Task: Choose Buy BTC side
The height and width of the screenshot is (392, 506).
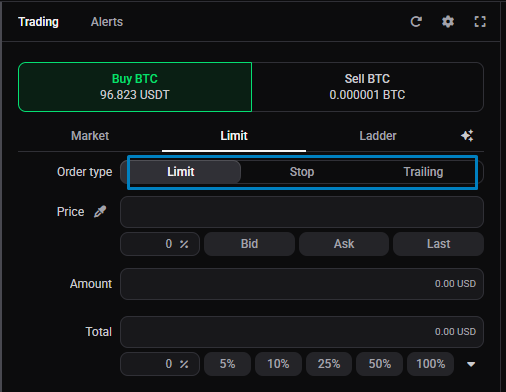Action: [x=135, y=87]
